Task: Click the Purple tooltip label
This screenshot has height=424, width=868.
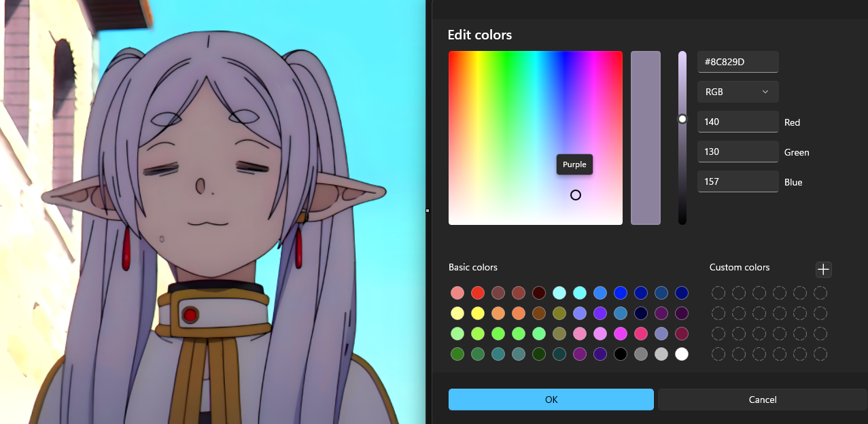Action: [x=574, y=164]
